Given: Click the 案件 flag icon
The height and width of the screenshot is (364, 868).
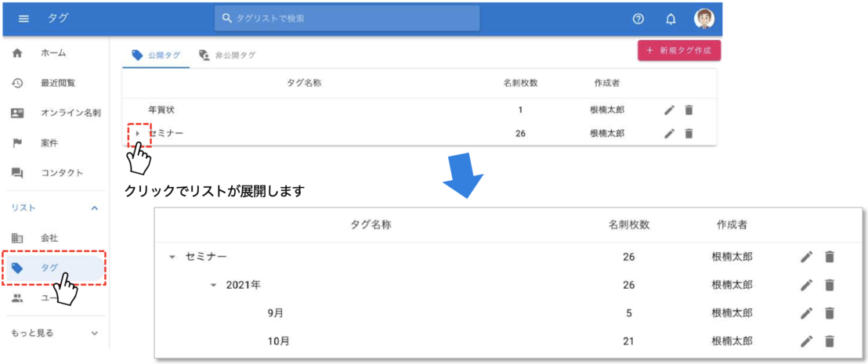Looking at the screenshot, I should [17, 143].
